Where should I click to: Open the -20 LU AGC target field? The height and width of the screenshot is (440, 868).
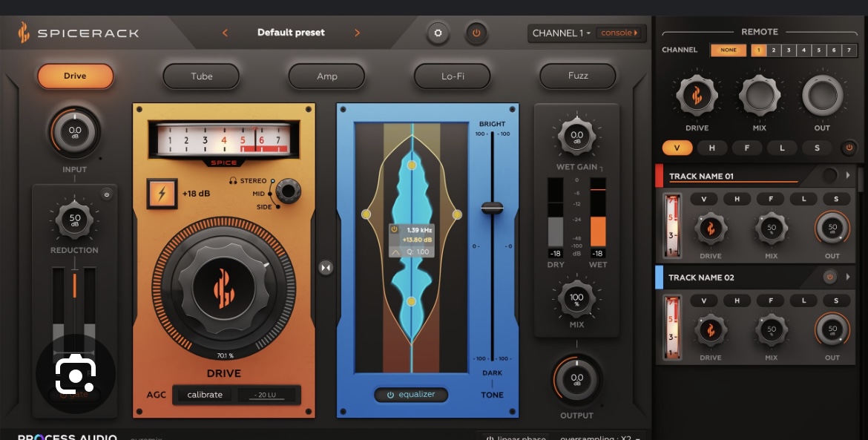tap(266, 395)
